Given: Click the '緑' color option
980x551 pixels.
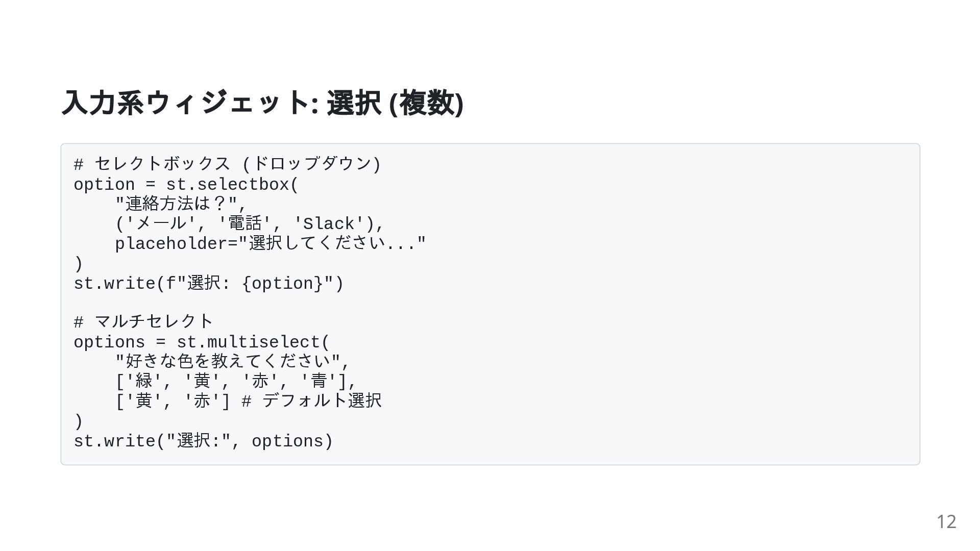Looking at the screenshot, I should [144, 381].
